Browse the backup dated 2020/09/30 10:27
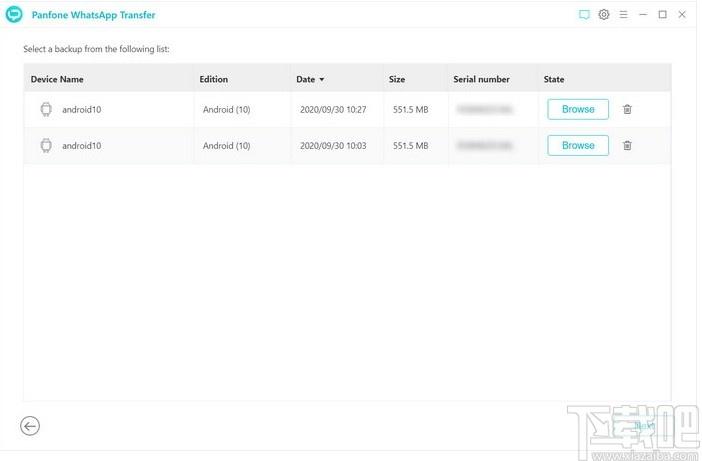The height and width of the screenshot is (461, 702). tap(578, 109)
